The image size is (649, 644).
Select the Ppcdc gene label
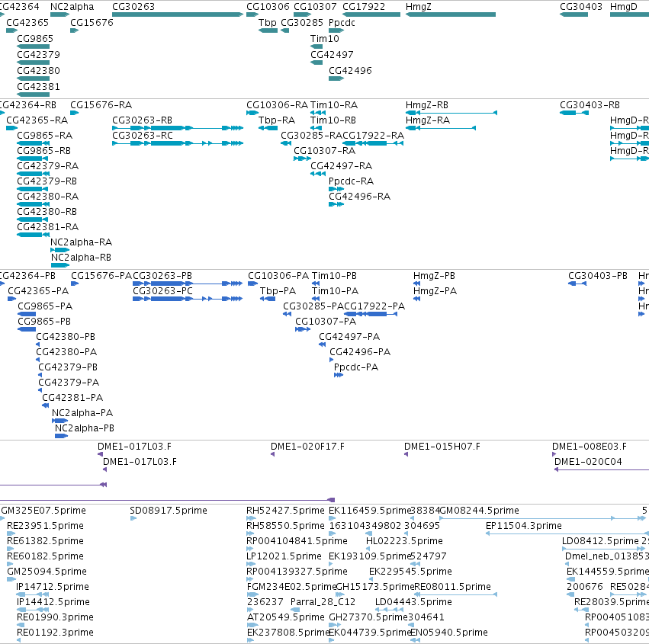342,22
